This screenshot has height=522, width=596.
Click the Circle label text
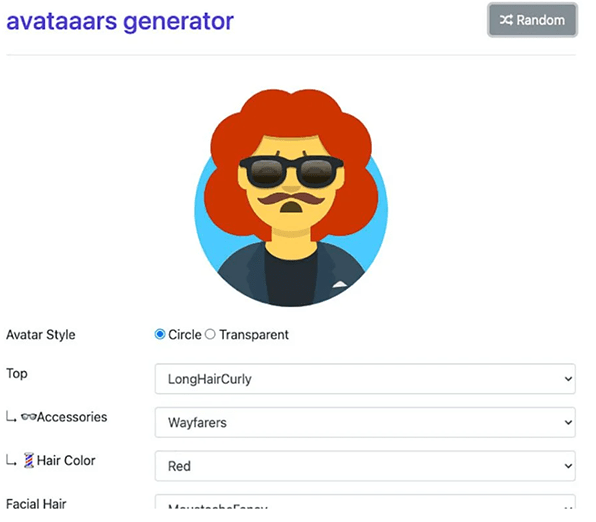click(185, 335)
